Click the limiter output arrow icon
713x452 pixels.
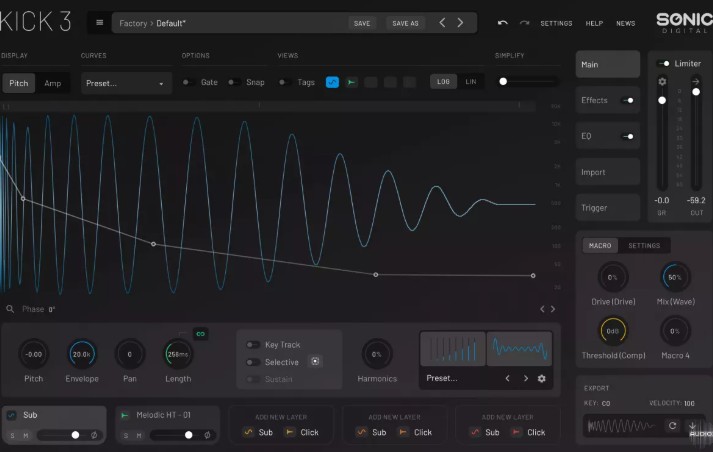[x=696, y=81]
